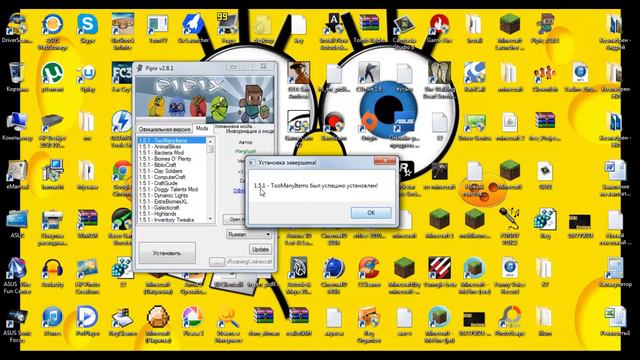Open the Russian language dropdown

pyautogui.click(x=249, y=234)
